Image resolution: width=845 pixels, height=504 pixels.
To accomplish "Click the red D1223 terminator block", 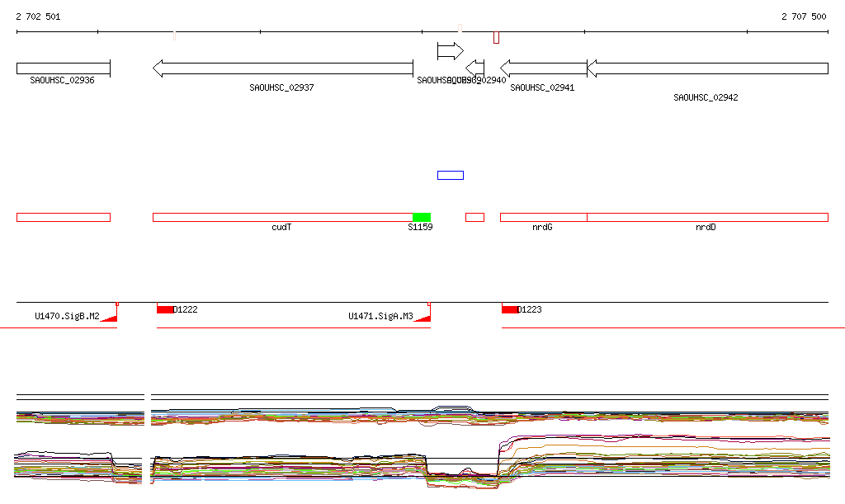I will click(510, 309).
